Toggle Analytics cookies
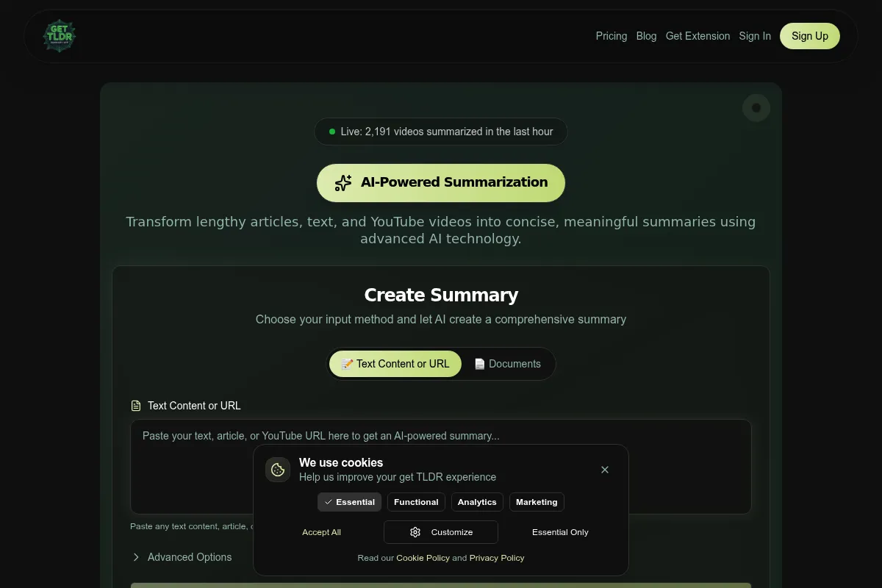882x588 pixels. 477,502
